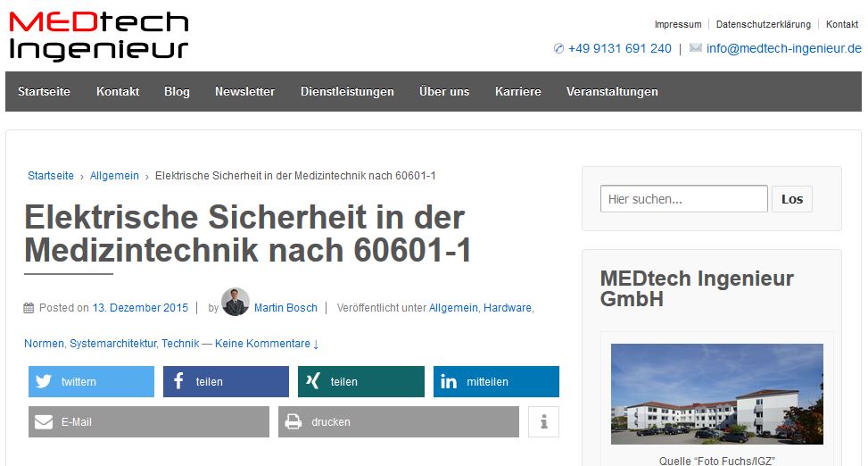Share the article via Xing
Screen dimensions: 868x466
tap(361, 381)
